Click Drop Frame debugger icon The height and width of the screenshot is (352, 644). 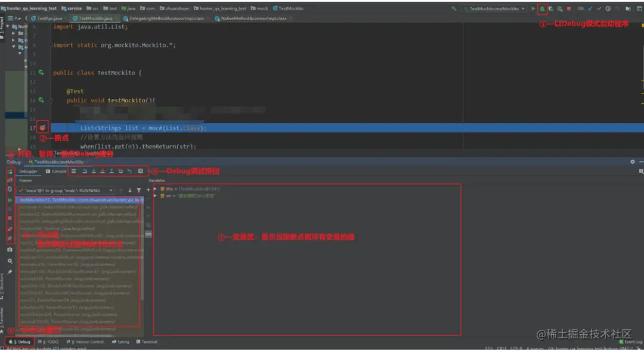point(120,171)
